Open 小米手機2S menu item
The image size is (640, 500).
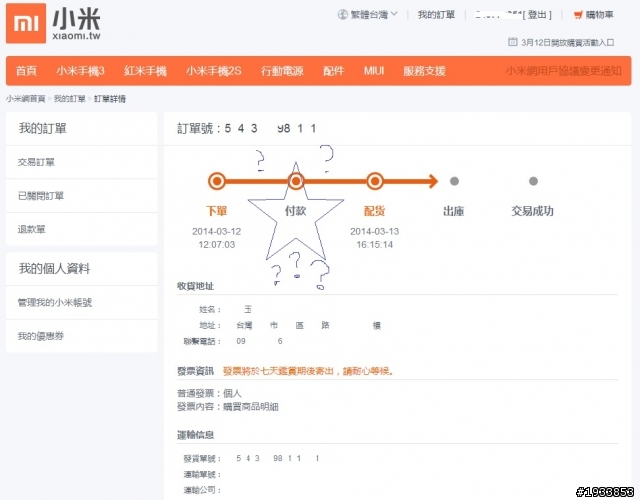(x=213, y=71)
